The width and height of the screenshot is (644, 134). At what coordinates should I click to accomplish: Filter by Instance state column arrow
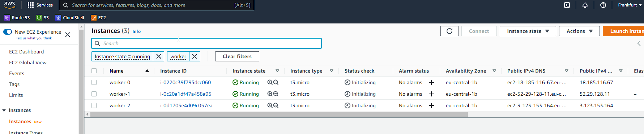tap(277, 71)
